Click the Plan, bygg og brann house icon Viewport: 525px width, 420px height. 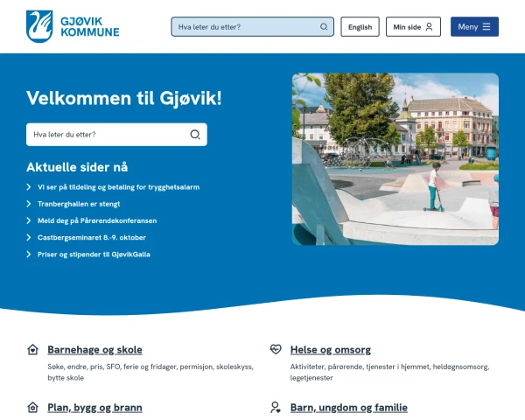(x=33, y=407)
